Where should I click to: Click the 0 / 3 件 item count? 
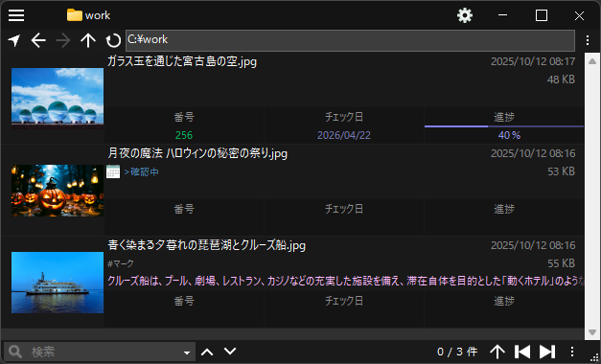(457, 352)
